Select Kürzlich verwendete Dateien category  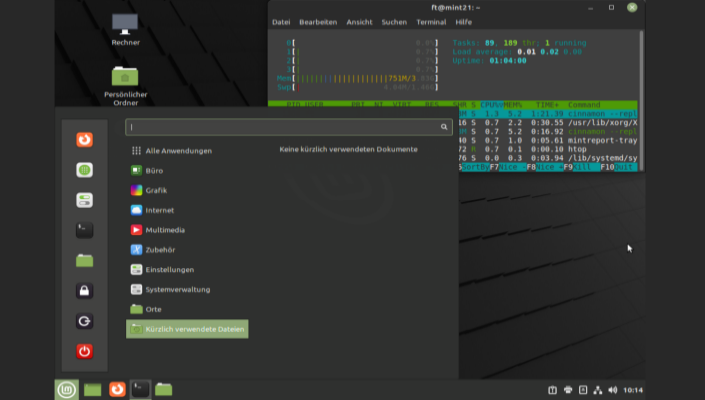pos(187,329)
